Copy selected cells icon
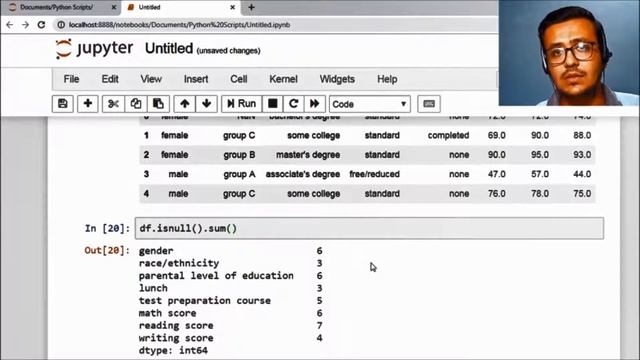The image size is (640, 360). pos(136,104)
